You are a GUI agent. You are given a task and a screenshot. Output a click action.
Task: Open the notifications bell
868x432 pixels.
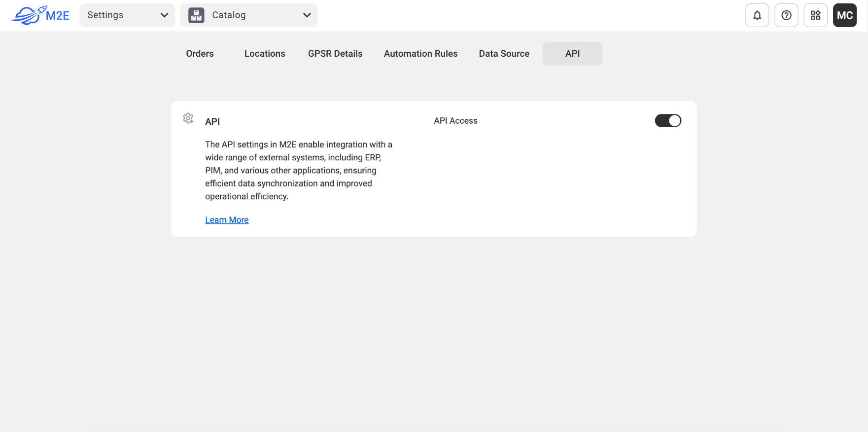click(x=757, y=15)
